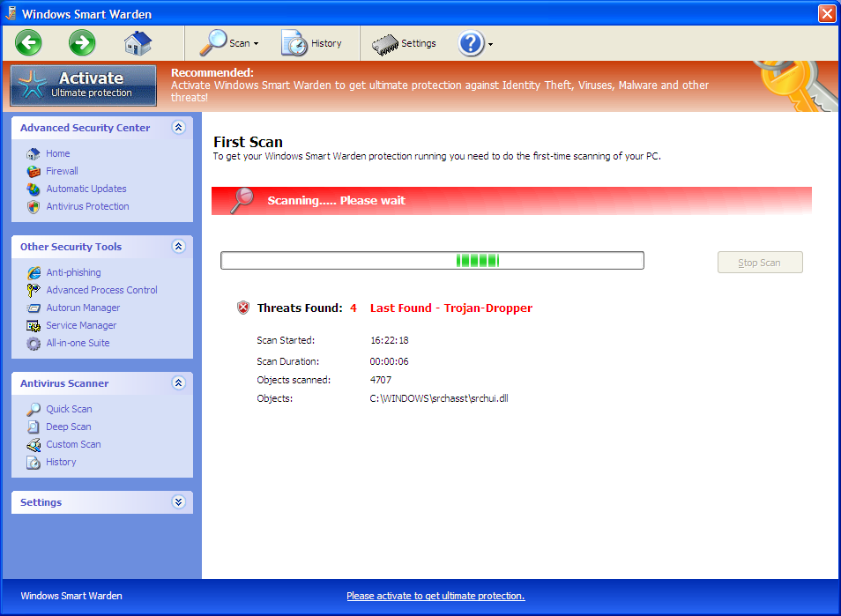Collapse the Advanced Security Center panel

pos(179,127)
